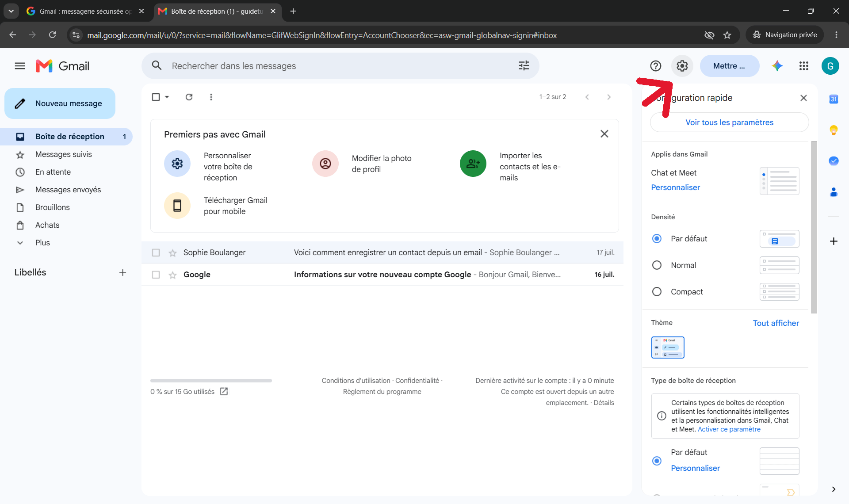The width and height of the screenshot is (849, 504).
Task: Click Nouveau message button
Action: [60, 103]
